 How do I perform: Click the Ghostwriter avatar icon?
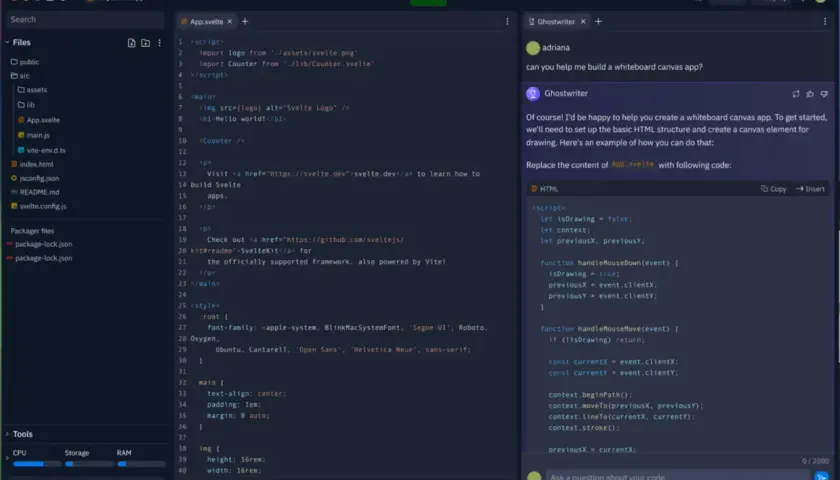(532, 94)
